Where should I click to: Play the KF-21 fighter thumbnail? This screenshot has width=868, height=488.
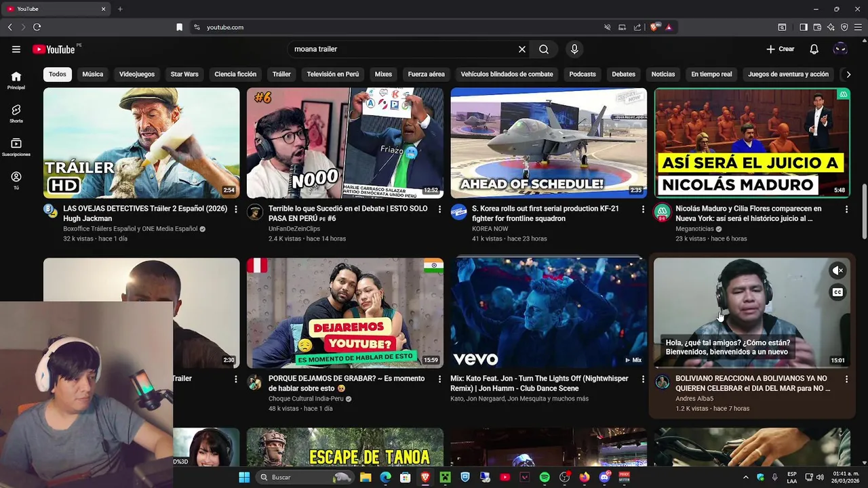[549, 143]
